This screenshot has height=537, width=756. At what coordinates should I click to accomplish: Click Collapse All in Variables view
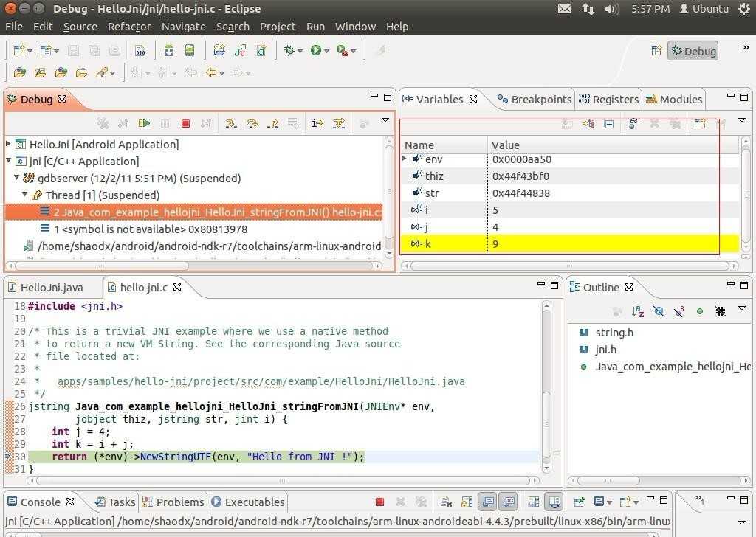click(609, 124)
